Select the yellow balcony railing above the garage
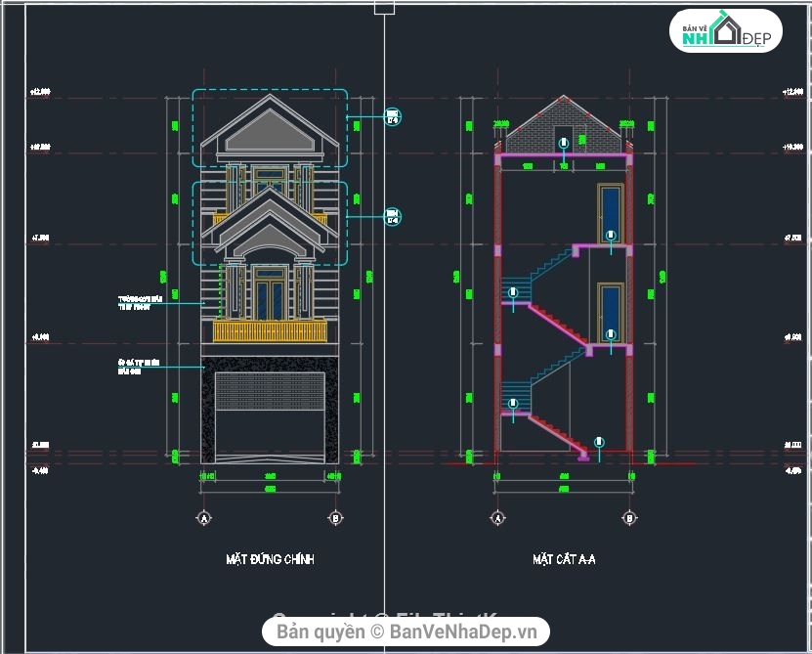The width and height of the screenshot is (812, 654). [x=269, y=331]
